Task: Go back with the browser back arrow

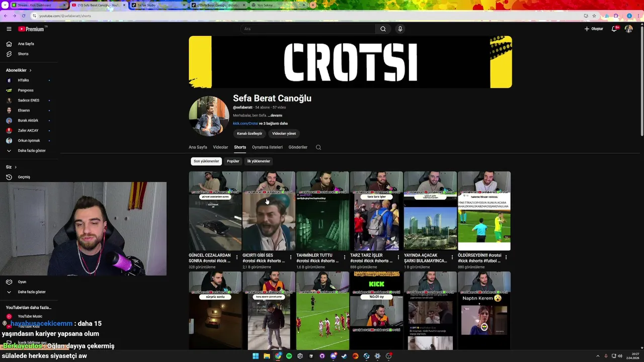Action: [6, 16]
